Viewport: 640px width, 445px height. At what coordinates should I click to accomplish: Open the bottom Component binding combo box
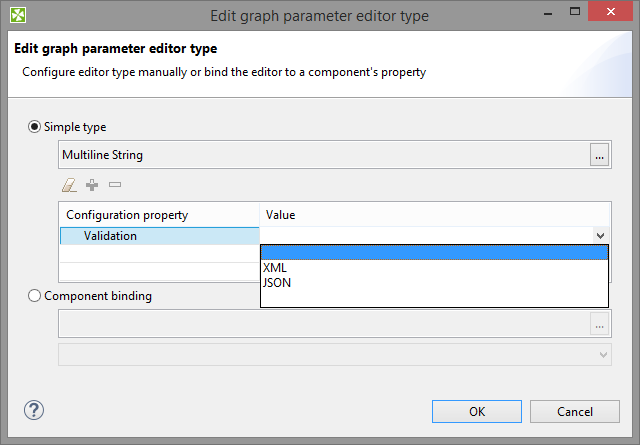(335, 354)
